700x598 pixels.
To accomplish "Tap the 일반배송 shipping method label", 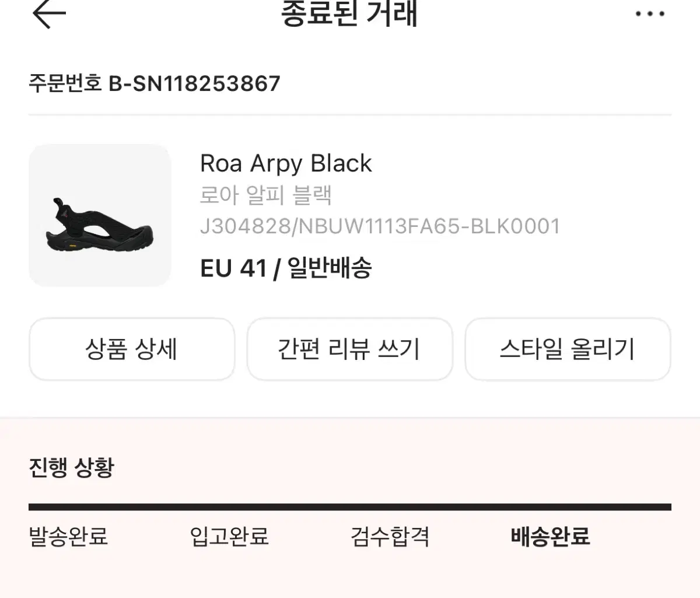I will tap(330, 269).
